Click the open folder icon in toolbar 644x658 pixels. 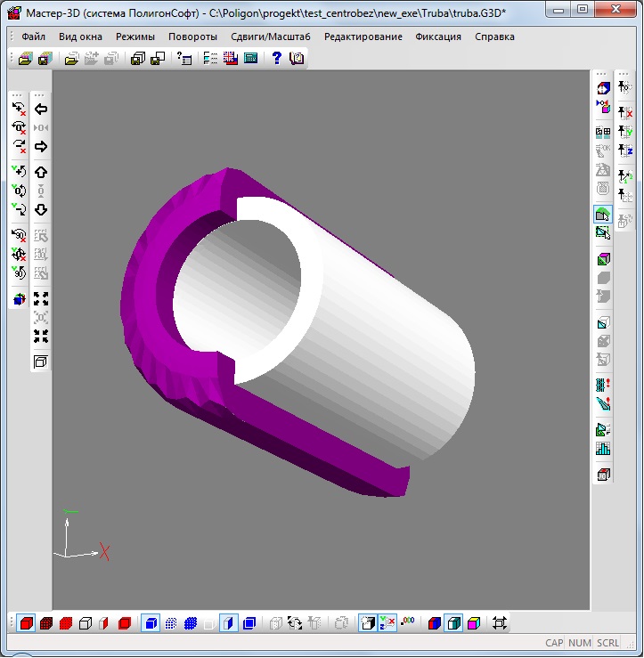pos(71,58)
